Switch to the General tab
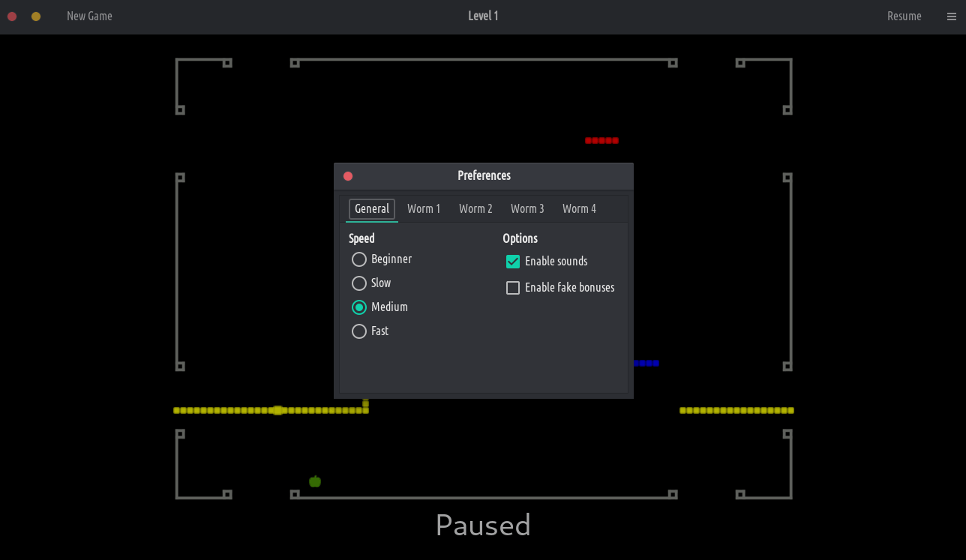The width and height of the screenshot is (966, 560). [x=372, y=209]
